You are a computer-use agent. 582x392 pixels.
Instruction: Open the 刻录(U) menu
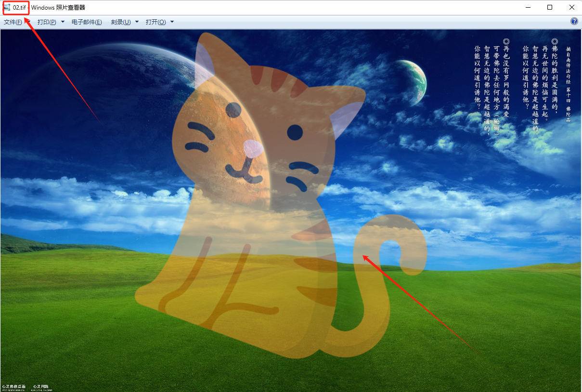point(121,22)
